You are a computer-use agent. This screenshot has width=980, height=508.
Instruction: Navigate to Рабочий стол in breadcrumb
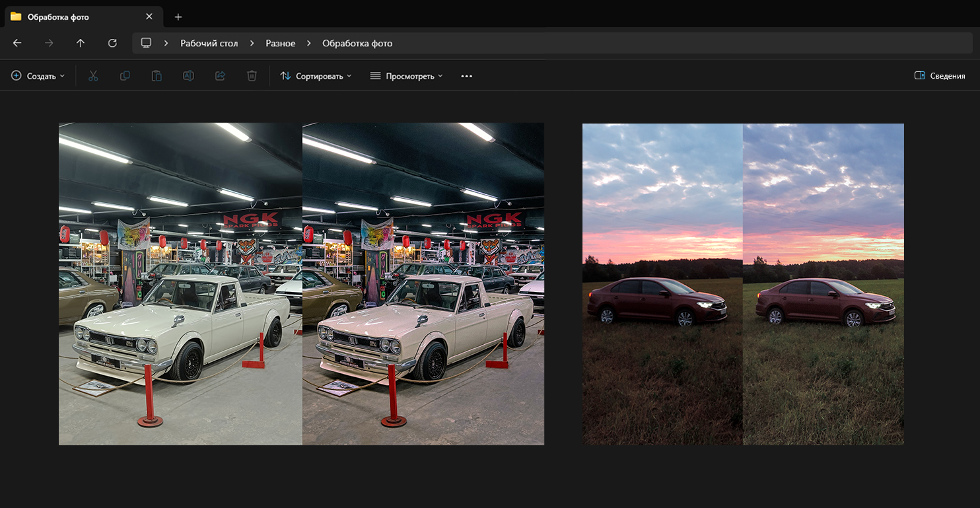[209, 43]
